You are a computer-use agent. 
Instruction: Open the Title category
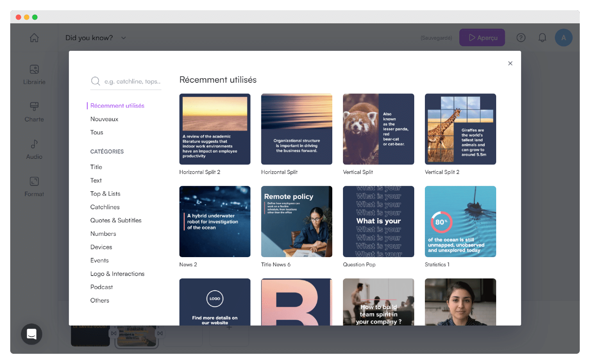point(96,167)
